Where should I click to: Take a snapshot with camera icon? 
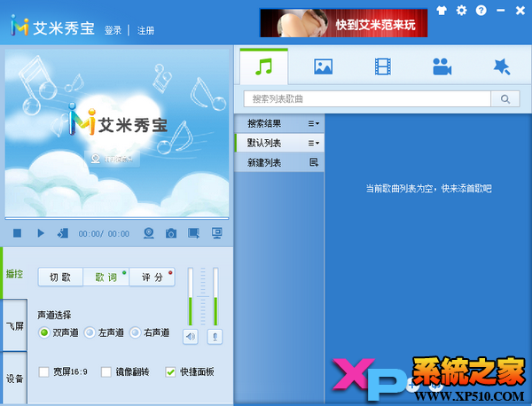171,233
